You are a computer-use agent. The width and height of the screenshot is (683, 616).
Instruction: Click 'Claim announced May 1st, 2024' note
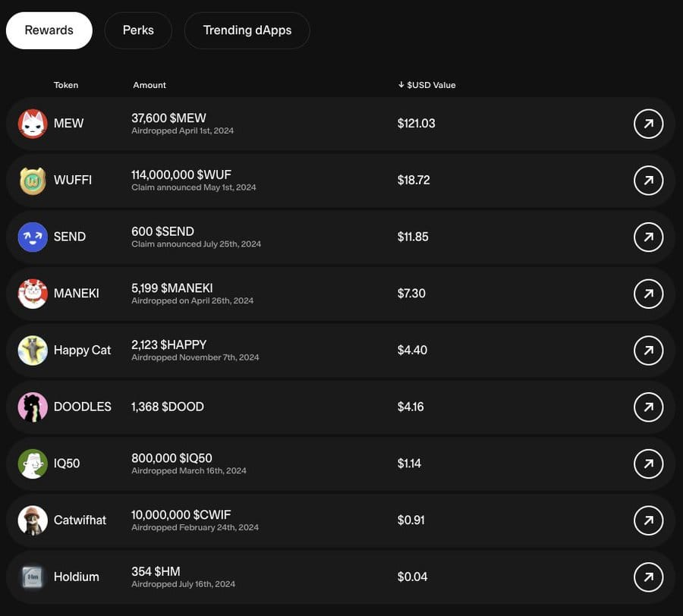(x=194, y=187)
